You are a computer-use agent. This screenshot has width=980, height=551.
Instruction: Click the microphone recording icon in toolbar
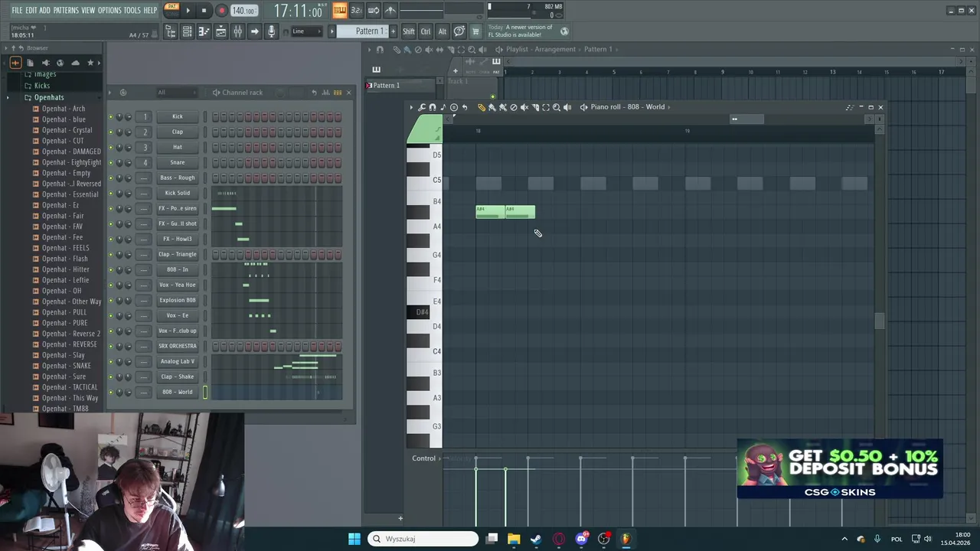coord(271,31)
